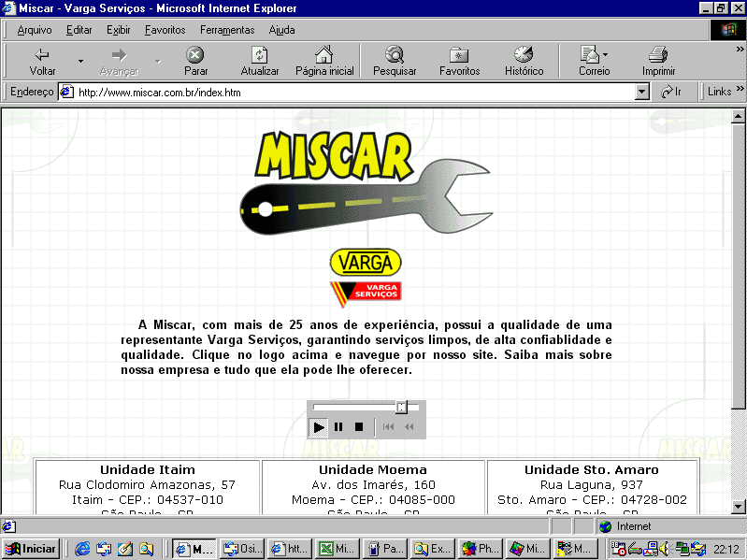Click the media player seek slider handle
Image resolution: width=747 pixels, height=560 pixels.
click(x=401, y=407)
